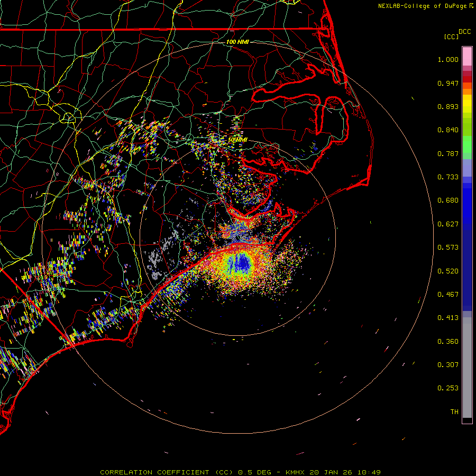Click the 0.627 legend value
Viewport: 476px width, 476px height.
click(x=448, y=224)
